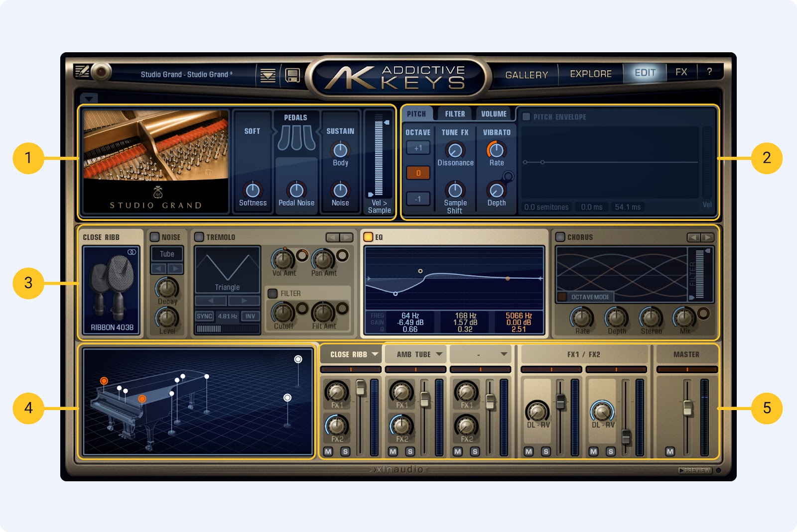
Task: Click the save preset disk icon
Action: click(293, 76)
